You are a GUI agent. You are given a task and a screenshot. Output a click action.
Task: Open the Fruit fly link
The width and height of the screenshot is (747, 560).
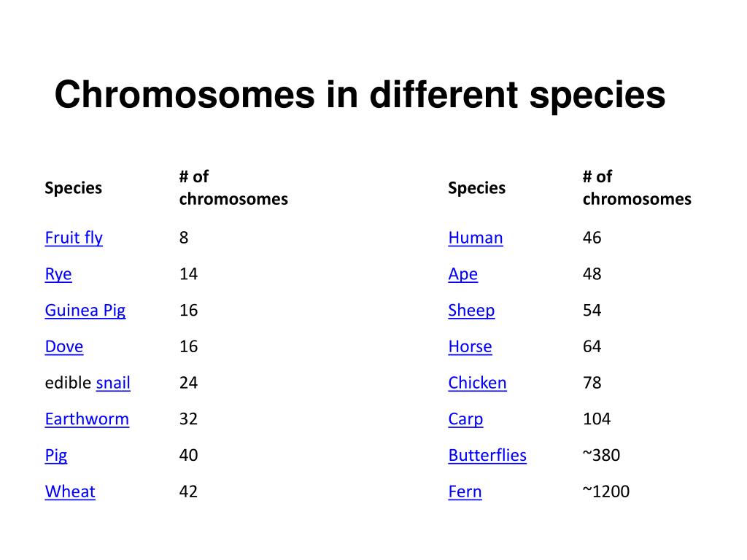[x=74, y=238]
